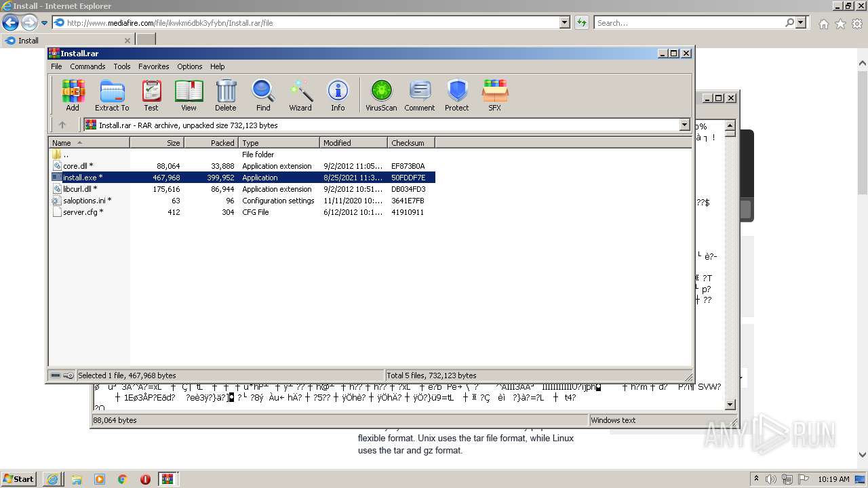Select install.exe in the file list

[x=83, y=178]
